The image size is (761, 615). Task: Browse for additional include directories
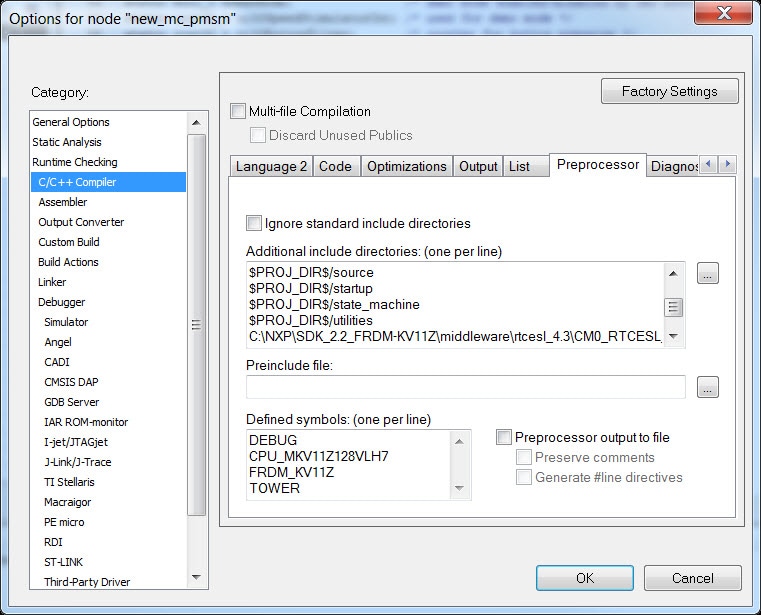(x=708, y=273)
